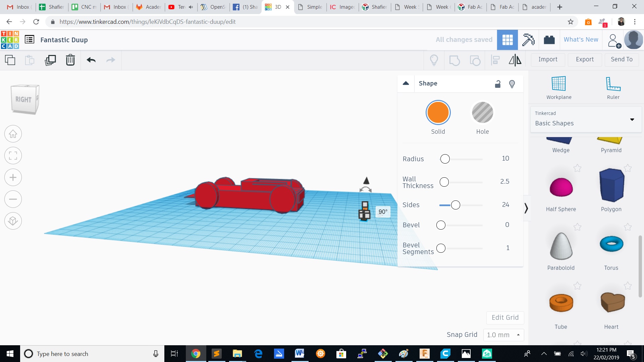Viewport: 644px width, 362px height.
Task: Switch to the Simple browser tab
Action: (x=310, y=7)
